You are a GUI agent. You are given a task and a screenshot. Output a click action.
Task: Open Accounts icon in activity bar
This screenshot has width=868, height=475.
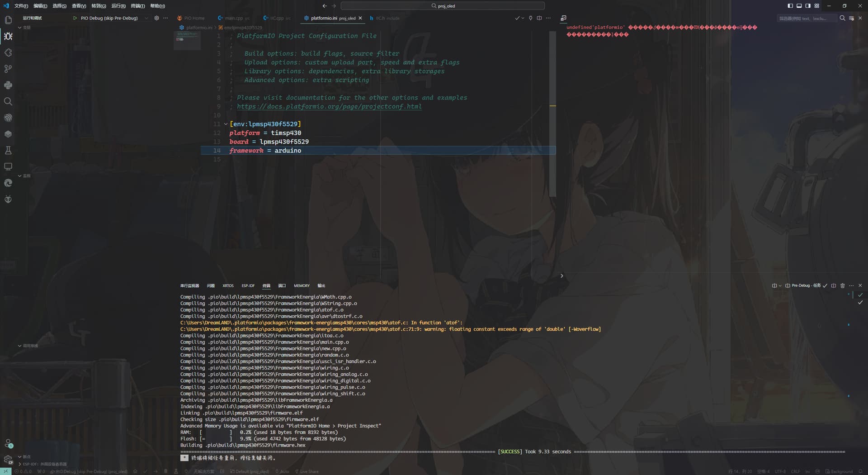point(8,444)
